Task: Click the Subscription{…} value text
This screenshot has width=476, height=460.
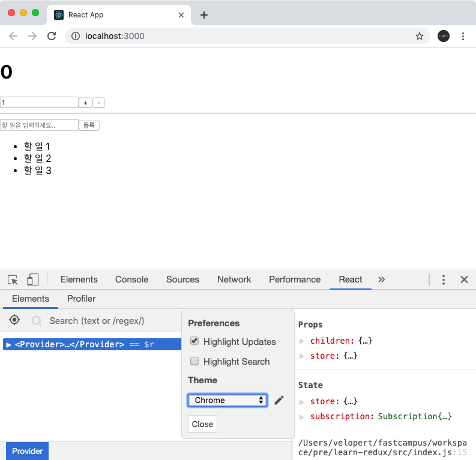Action: coord(415,416)
